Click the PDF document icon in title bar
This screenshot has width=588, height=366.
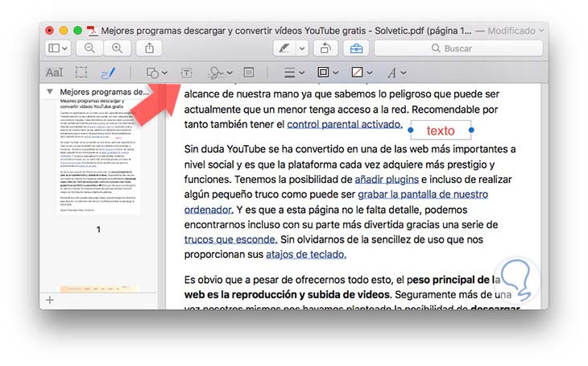92,31
